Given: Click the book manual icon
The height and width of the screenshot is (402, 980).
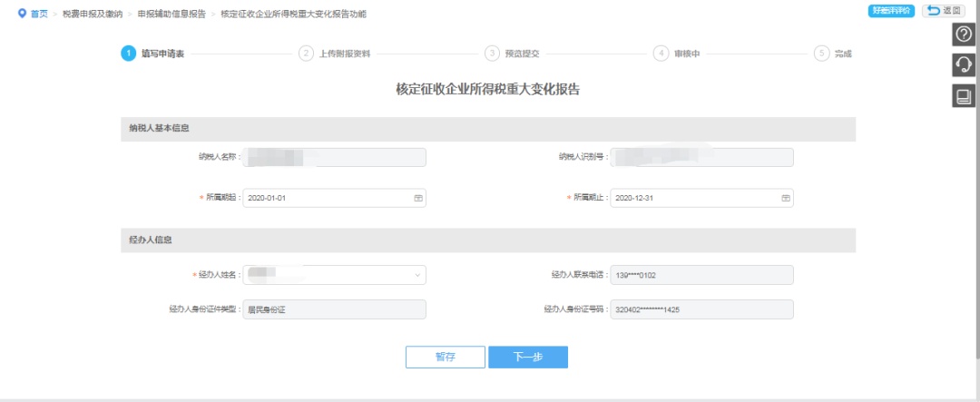Looking at the screenshot, I should pos(963,95).
